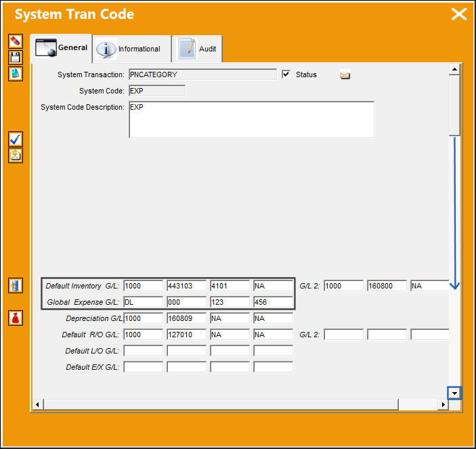The image size is (476, 449).
Task: Click the blue book icon in the sidebar
Action: tap(16, 74)
